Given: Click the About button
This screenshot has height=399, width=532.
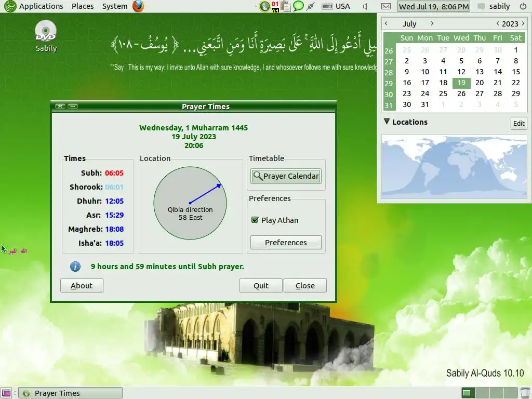Looking at the screenshot, I should coord(82,286).
